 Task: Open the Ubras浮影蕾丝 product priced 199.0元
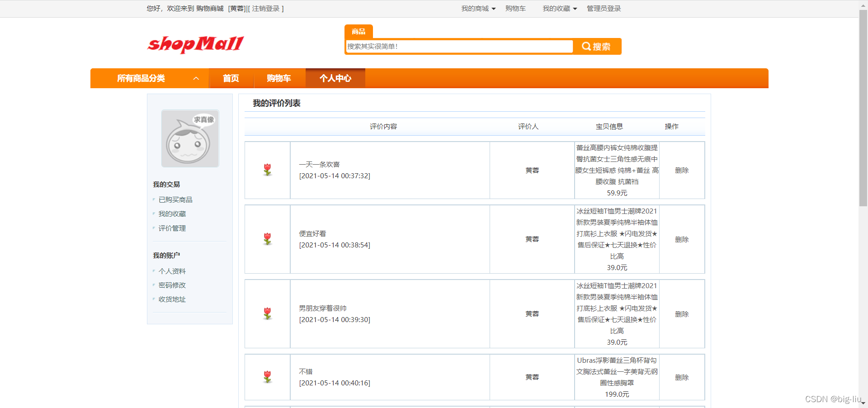coord(617,371)
